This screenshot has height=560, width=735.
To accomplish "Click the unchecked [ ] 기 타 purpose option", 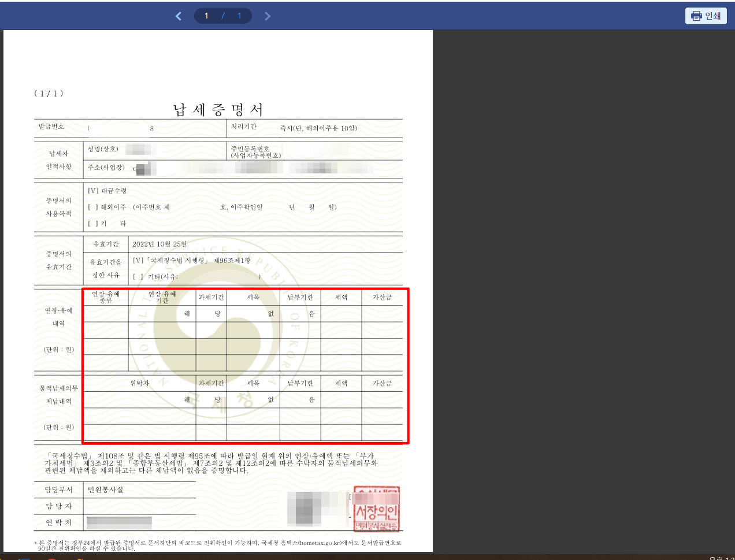I will point(107,223).
